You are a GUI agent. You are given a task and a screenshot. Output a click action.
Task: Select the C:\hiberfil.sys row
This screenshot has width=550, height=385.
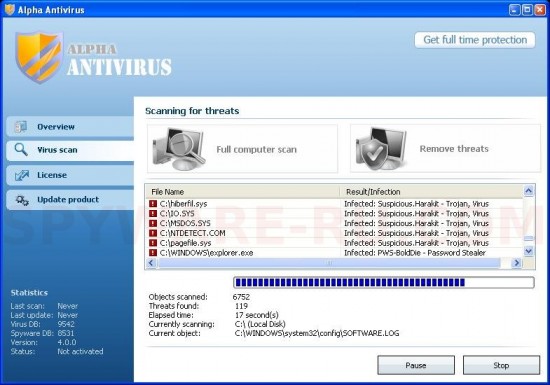pos(334,203)
